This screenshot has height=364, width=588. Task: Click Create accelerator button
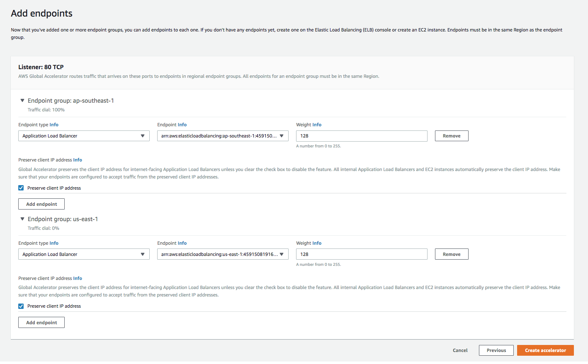[x=545, y=350]
